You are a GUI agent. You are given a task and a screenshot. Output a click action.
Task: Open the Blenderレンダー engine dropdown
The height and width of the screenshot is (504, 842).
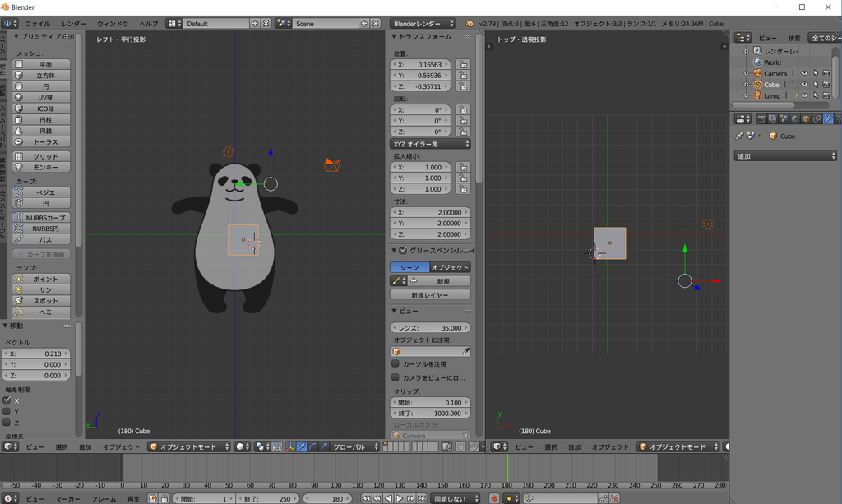[423, 24]
